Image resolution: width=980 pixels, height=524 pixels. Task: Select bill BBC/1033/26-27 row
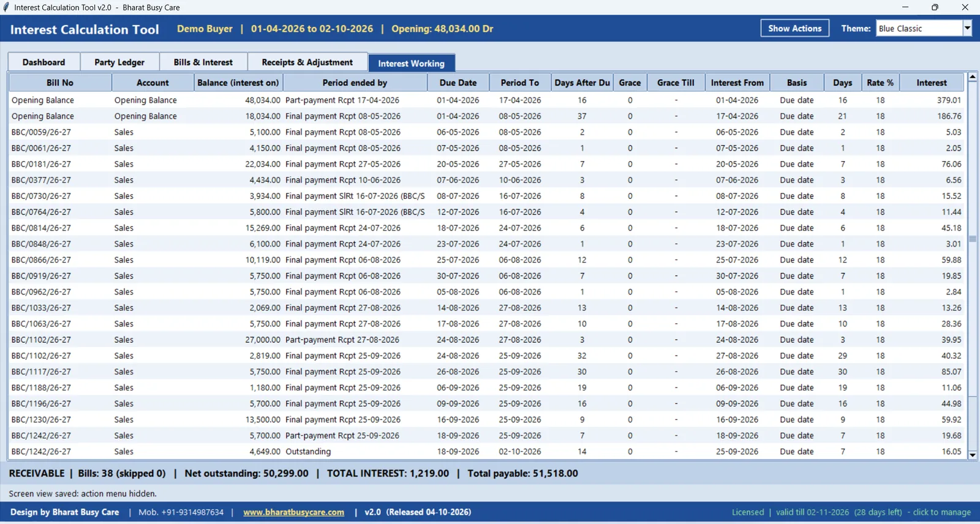(487, 308)
